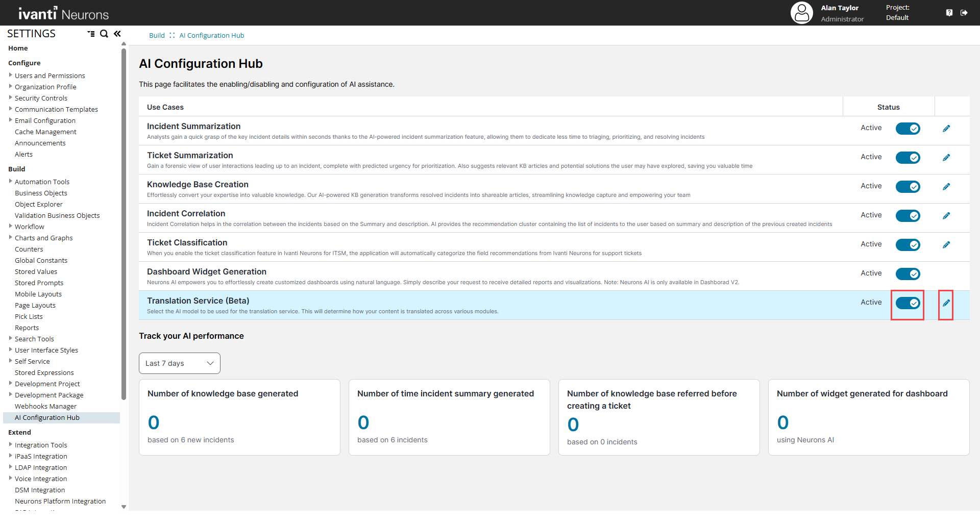Expand Charts and Graphs node
Image resolution: width=980 pixels, height=526 pixels.
click(x=10, y=237)
